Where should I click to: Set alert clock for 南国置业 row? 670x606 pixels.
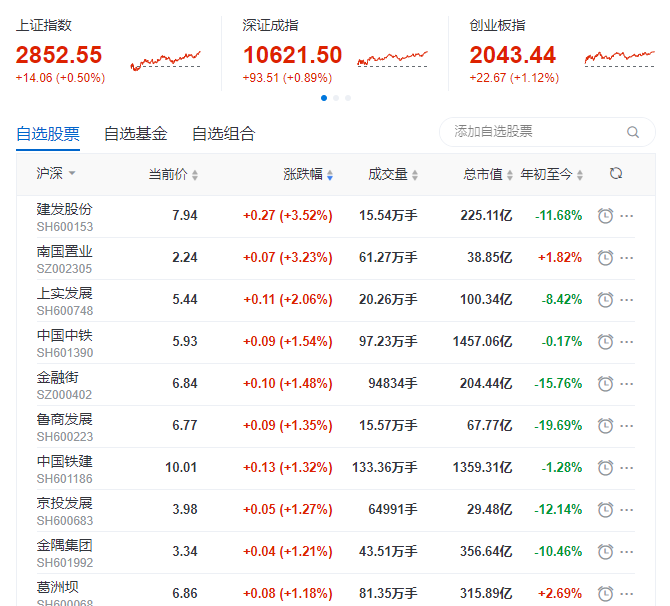pyautogui.click(x=605, y=258)
